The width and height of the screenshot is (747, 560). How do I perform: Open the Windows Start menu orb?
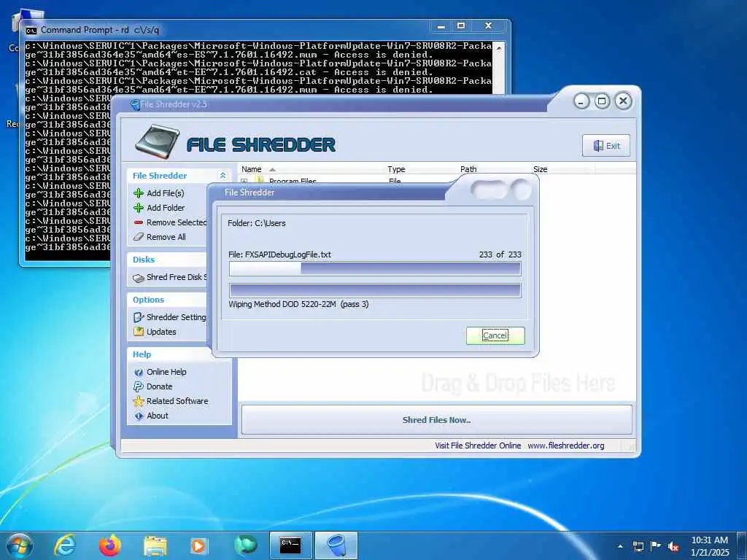click(20, 545)
